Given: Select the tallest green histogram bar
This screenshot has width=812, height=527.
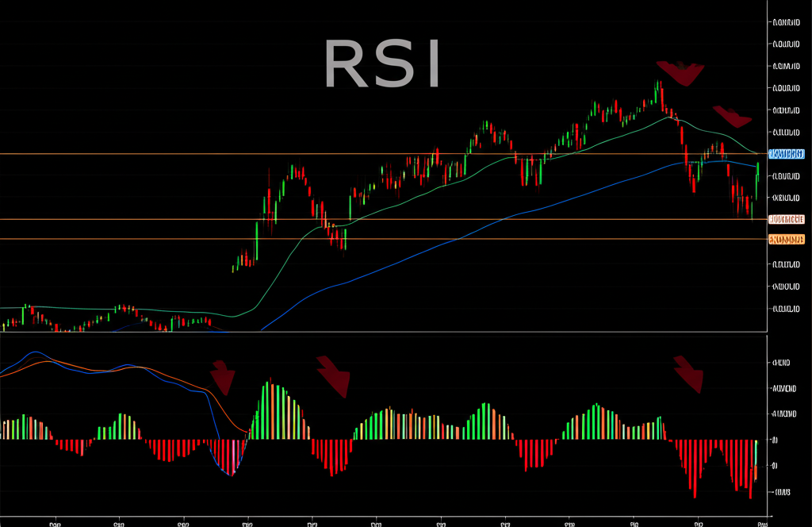Looking at the screenshot, I should [x=271, y=410].
